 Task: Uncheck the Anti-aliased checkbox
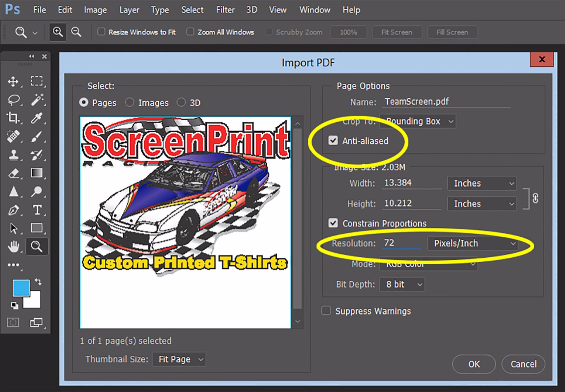pyautogui.click(x=333, y=140)
